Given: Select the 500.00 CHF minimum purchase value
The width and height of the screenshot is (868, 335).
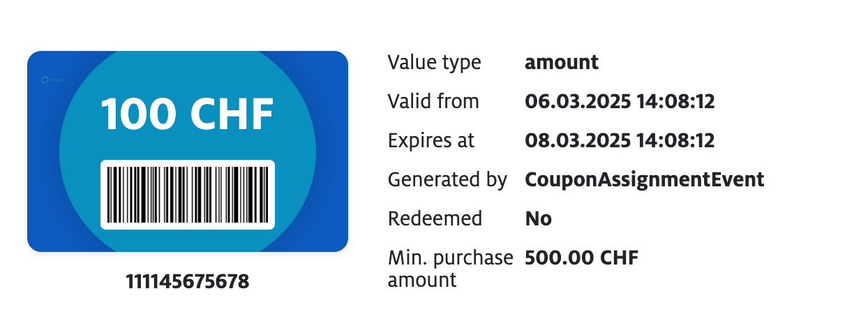Looking at the screenshot, I should click(581, 258).
